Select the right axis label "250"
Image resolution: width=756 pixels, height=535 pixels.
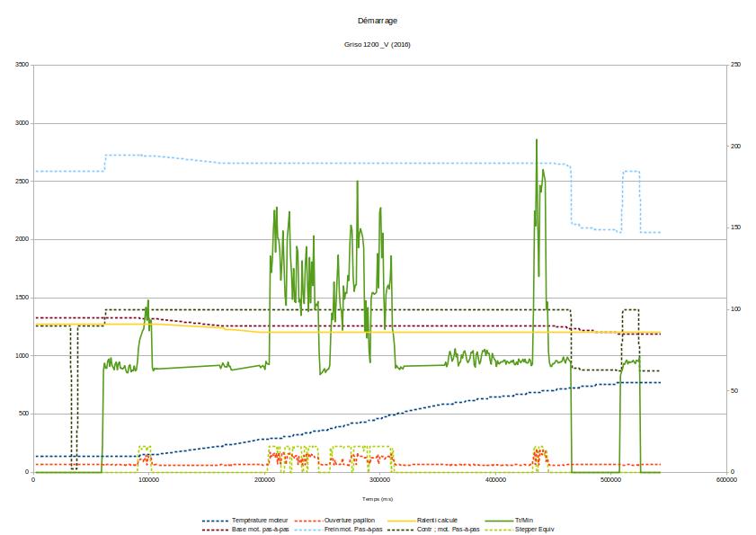[x=735, y=64]
